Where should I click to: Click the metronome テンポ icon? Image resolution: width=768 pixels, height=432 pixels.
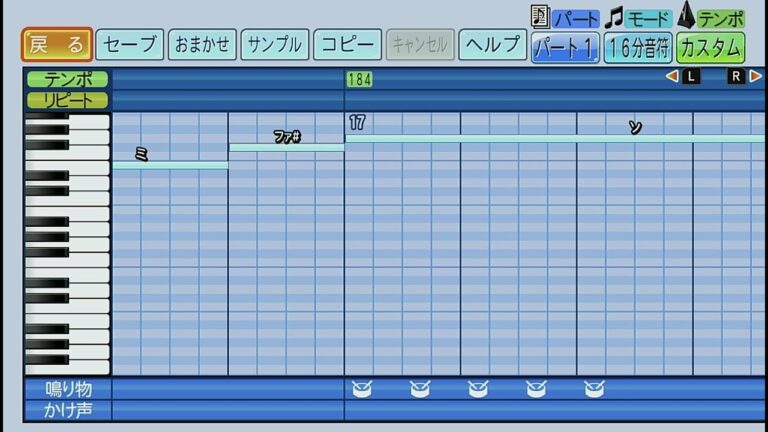[687, 17]
